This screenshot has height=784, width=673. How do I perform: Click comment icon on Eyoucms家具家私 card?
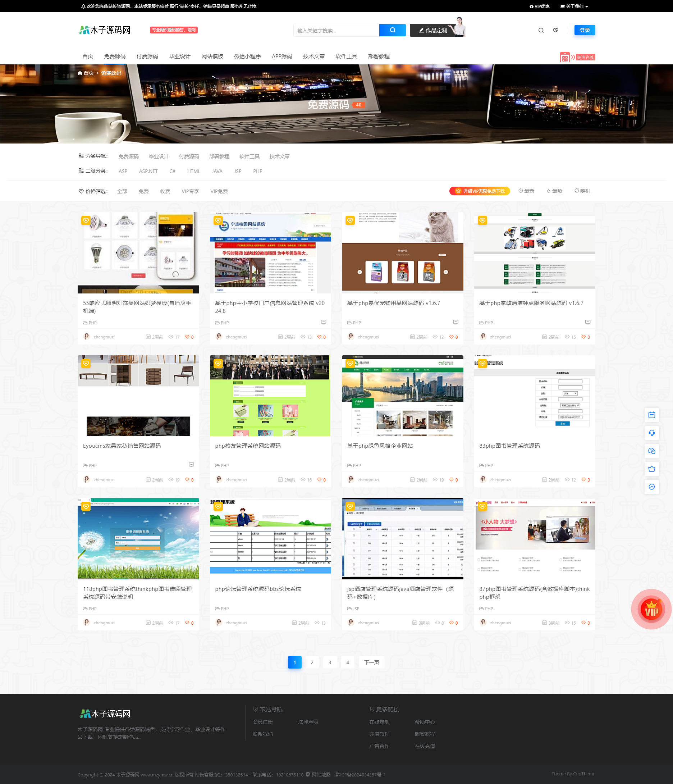click(x=191, y=465)
